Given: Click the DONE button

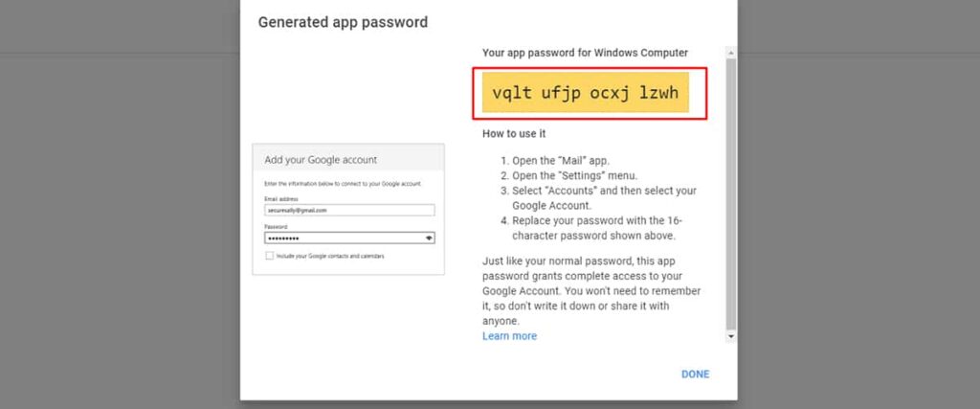Looking at the screenshot, I should coord(695,375).
